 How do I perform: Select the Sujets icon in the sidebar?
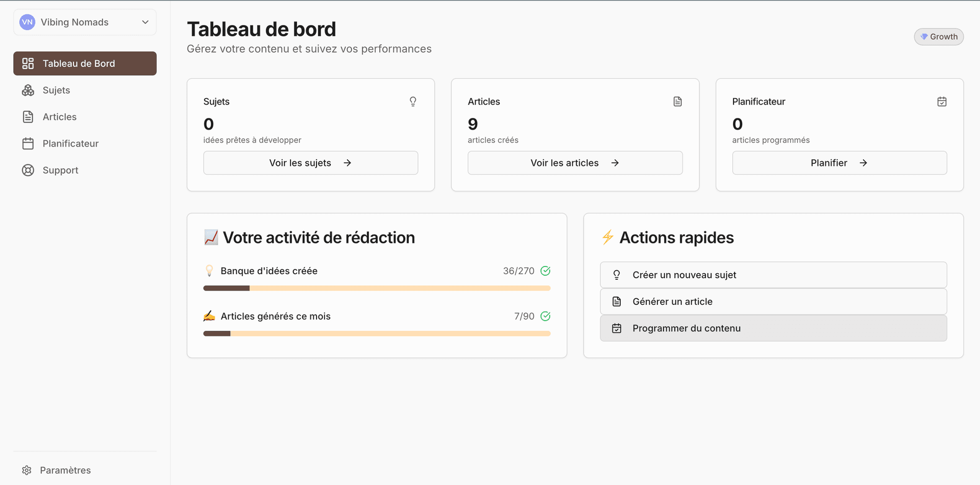(x=28, y=90)
